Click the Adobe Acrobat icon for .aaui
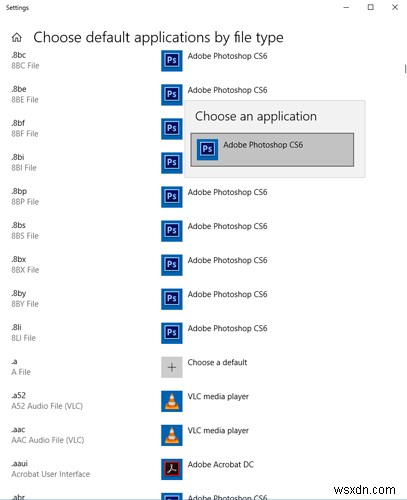Screen dimensions: 407x500 172,469
